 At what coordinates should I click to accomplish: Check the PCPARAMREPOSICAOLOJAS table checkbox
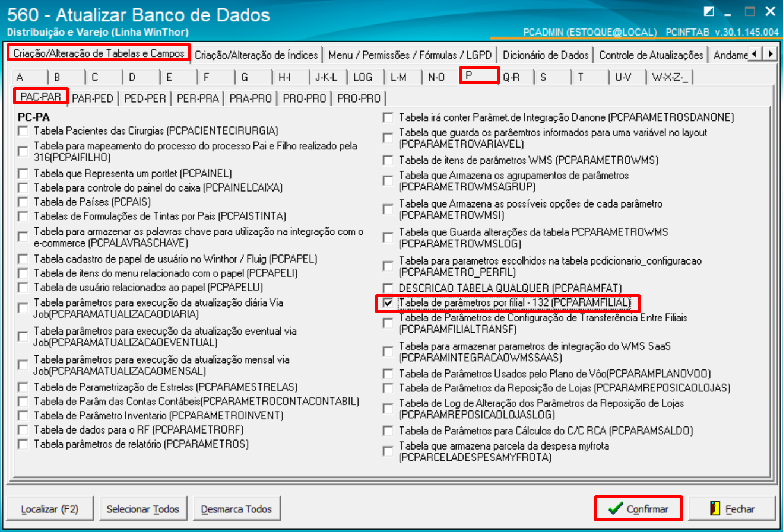click(x=388, y=388)
